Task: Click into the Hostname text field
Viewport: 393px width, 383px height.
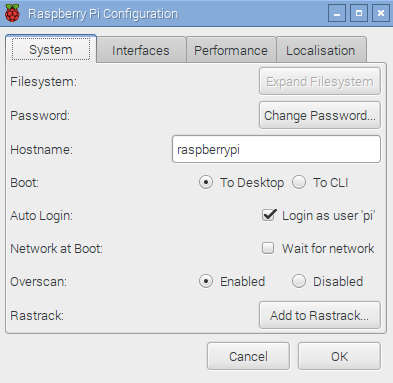Action: click(x=276, y=149)
